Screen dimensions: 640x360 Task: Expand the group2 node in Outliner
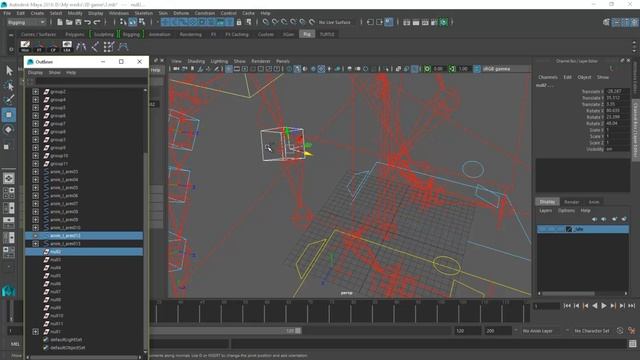click(36, 91)
